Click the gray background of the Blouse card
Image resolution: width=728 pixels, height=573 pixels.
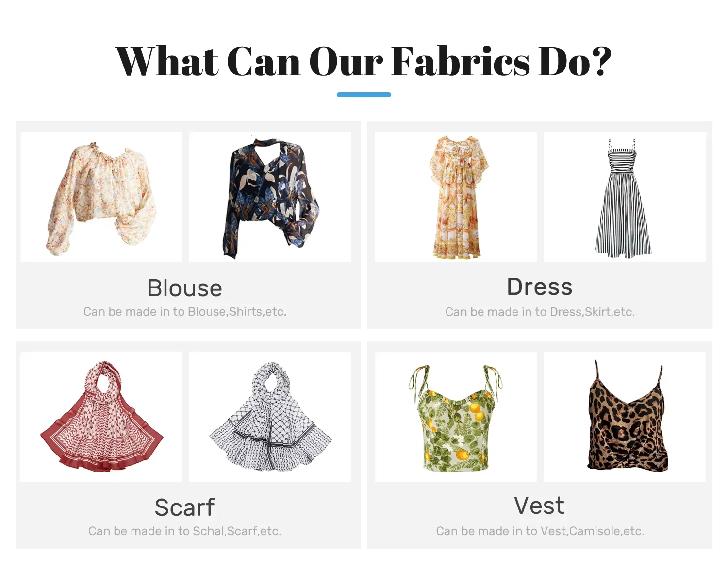pyautogui.click(x=49, y=296)
